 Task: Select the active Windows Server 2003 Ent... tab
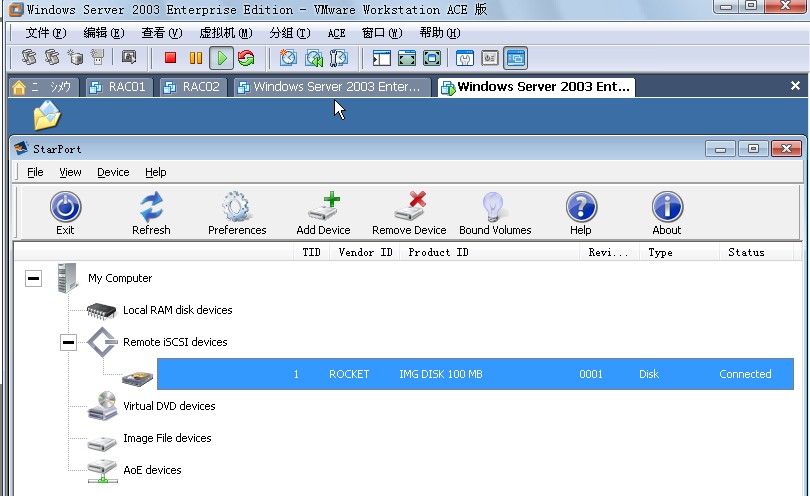coord(537,87)
